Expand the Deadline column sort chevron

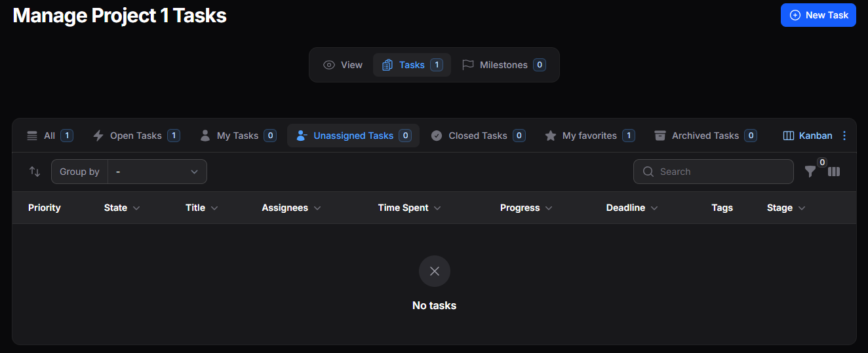(654, 208)
